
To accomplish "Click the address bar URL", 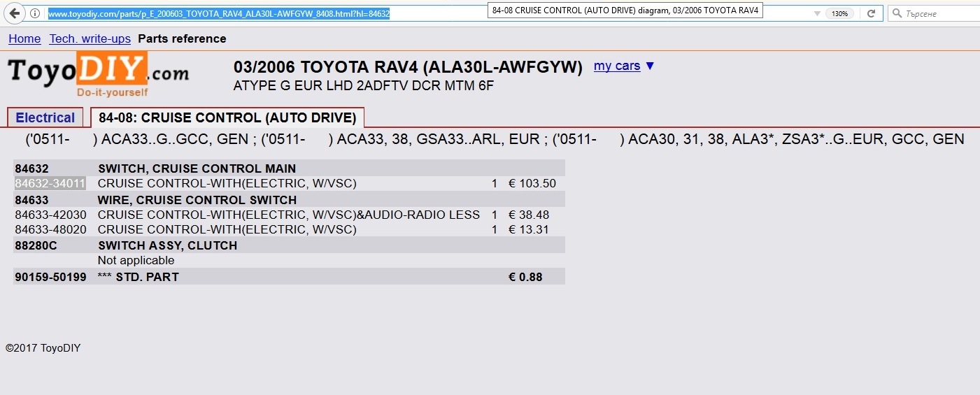I will 218,13.
